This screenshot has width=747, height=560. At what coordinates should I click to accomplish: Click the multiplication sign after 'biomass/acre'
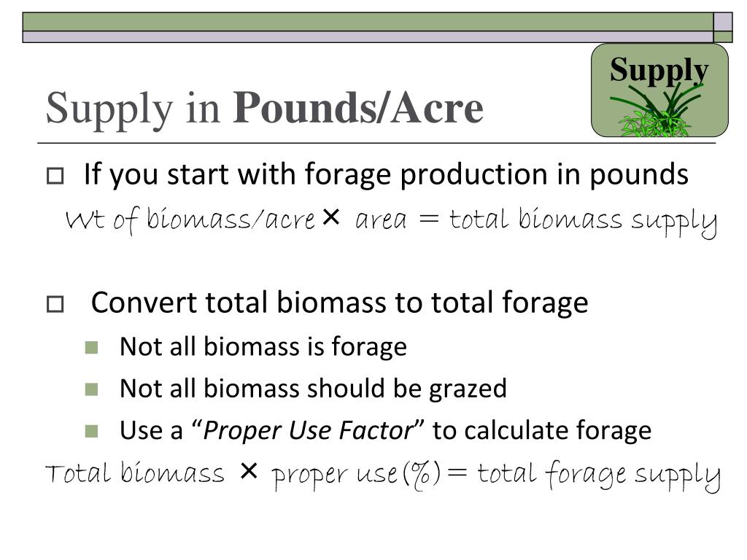[330, 217]
